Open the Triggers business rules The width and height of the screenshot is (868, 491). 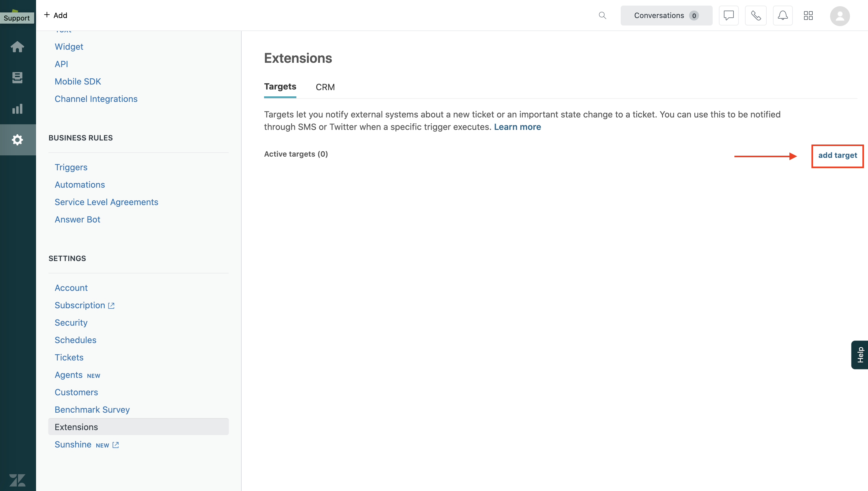click(71, 167)
